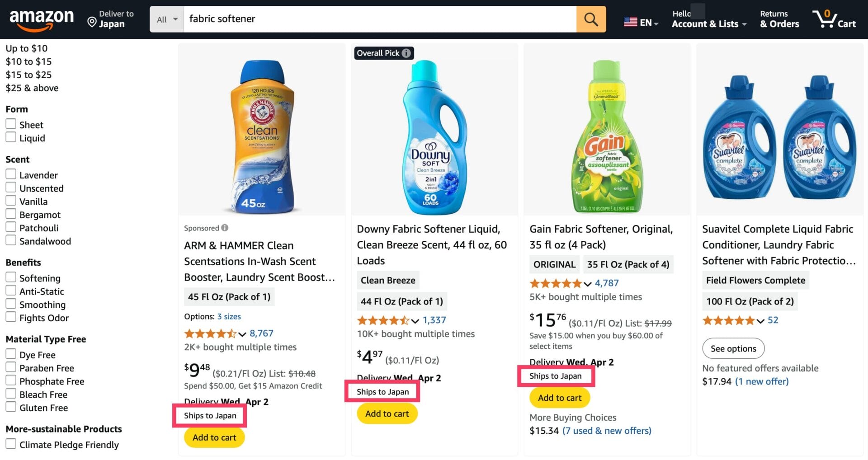Click the US flag language icon
This screenshot has height=460, width=868.
630,22
